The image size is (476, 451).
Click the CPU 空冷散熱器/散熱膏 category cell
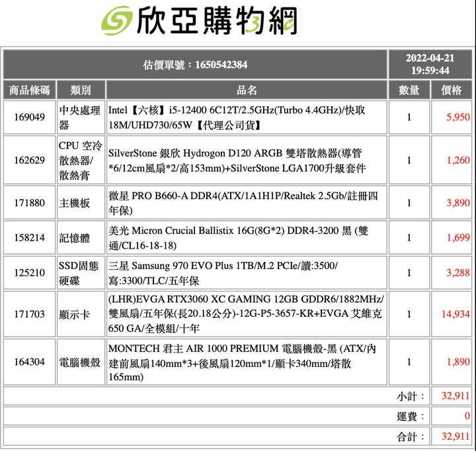coord(81,160)
